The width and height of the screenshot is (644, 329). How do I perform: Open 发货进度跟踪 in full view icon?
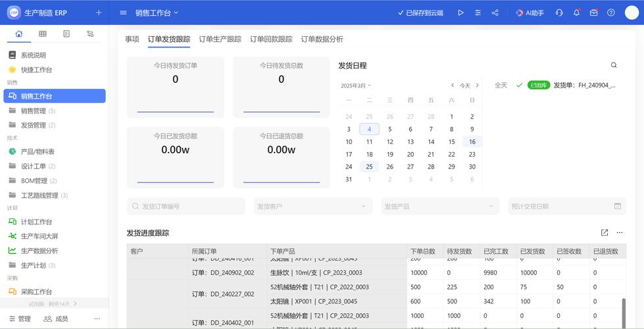pyautogui.click(x=604, y=232)
